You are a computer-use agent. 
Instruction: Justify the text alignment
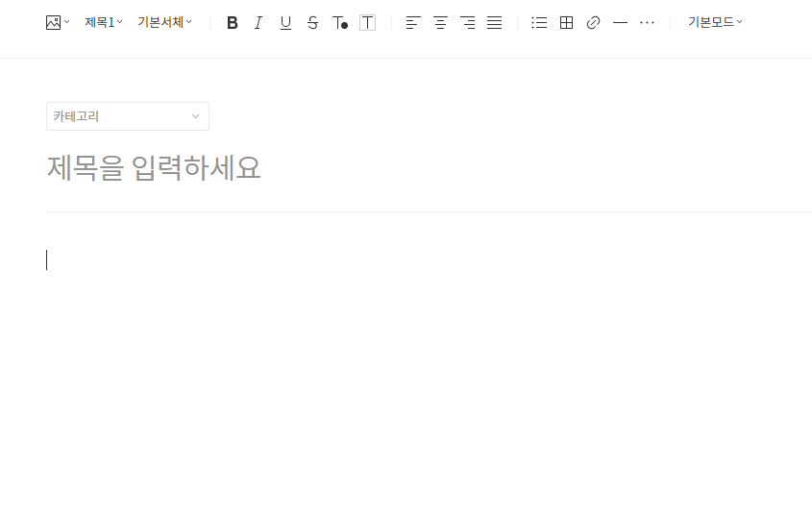(495, 23)
